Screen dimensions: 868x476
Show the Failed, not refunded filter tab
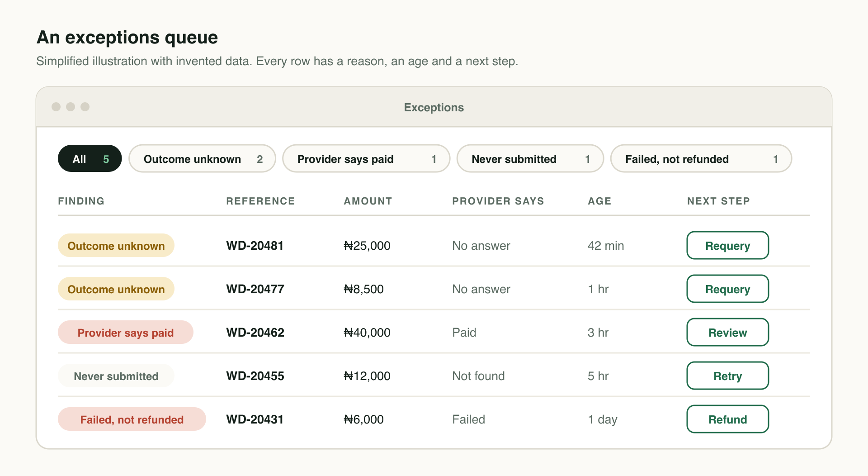click(x=701, y=159)
